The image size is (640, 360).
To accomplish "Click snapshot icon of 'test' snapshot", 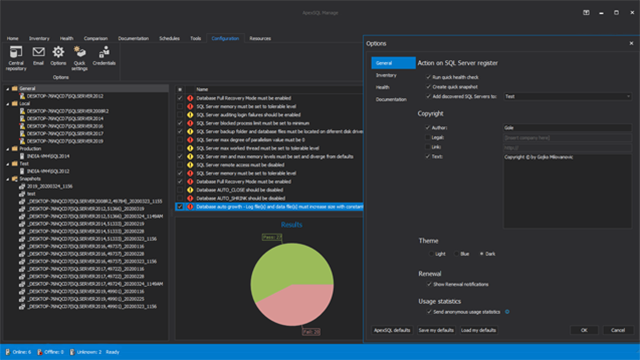I will (x=22, y=194).
